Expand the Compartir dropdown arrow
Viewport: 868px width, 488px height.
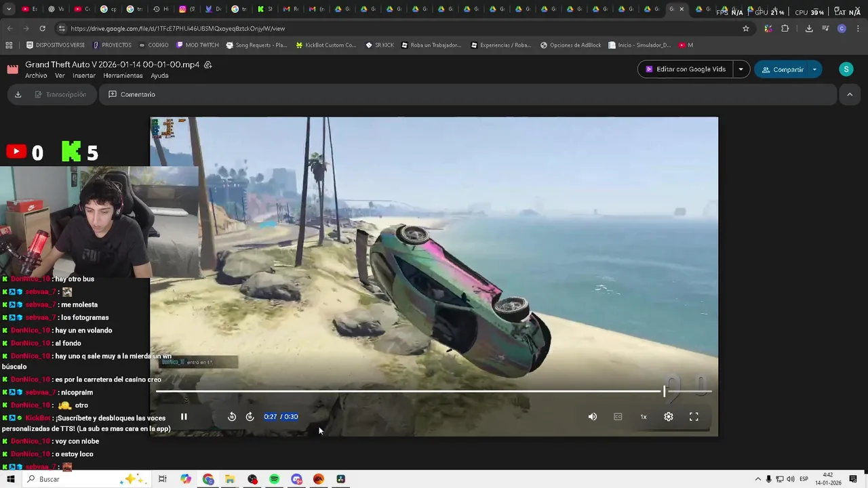(814, 69)
